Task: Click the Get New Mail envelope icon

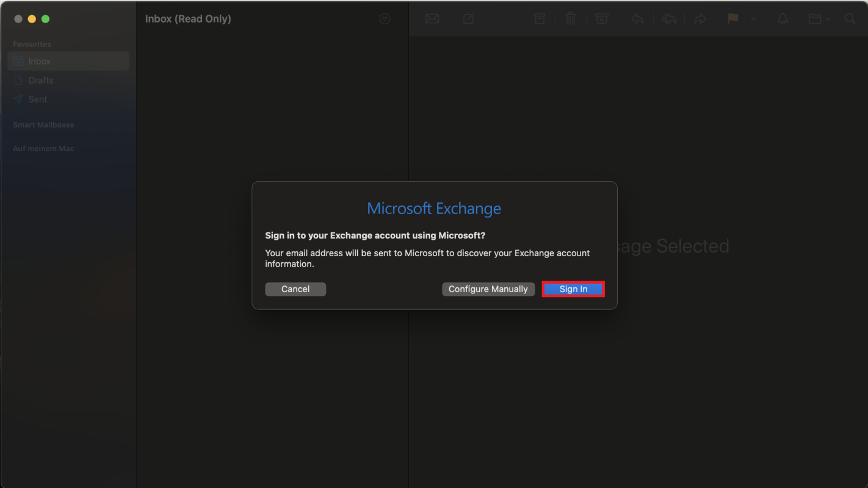Action: 432,19
